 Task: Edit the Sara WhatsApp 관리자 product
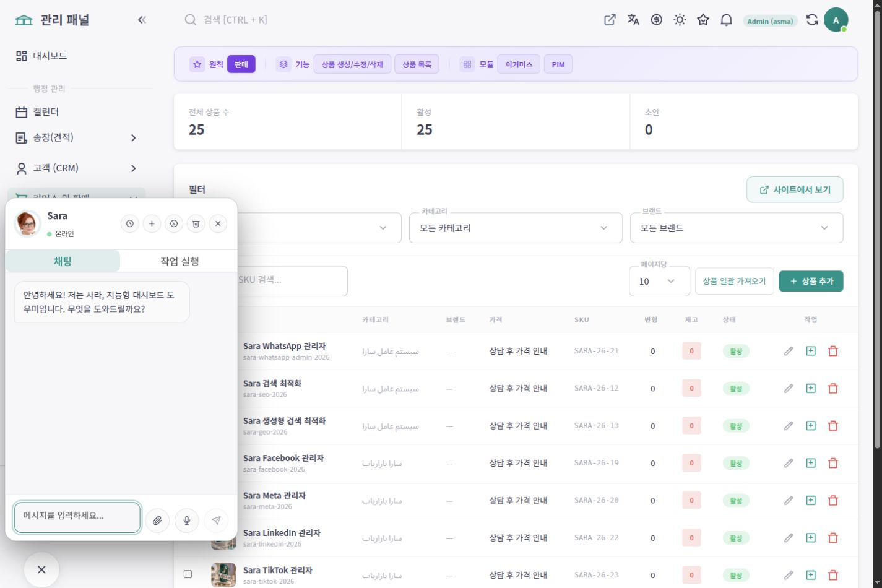[x=789, y=351]
